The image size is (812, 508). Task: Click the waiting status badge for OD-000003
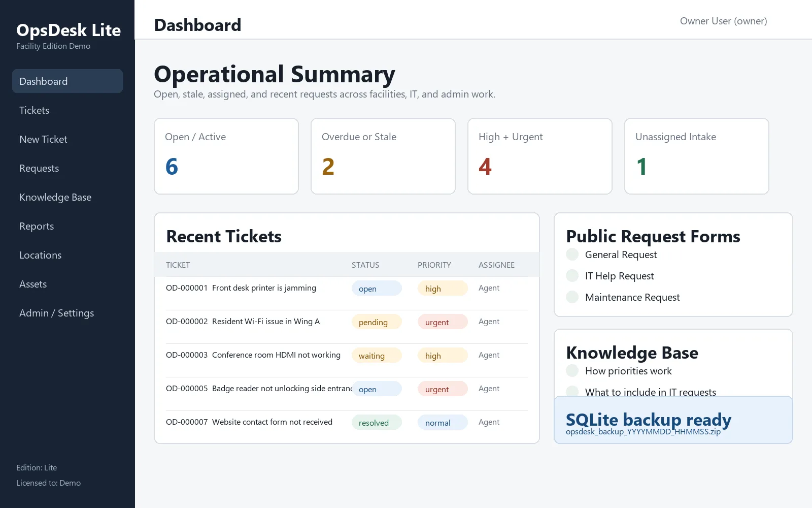click(377, 356)
